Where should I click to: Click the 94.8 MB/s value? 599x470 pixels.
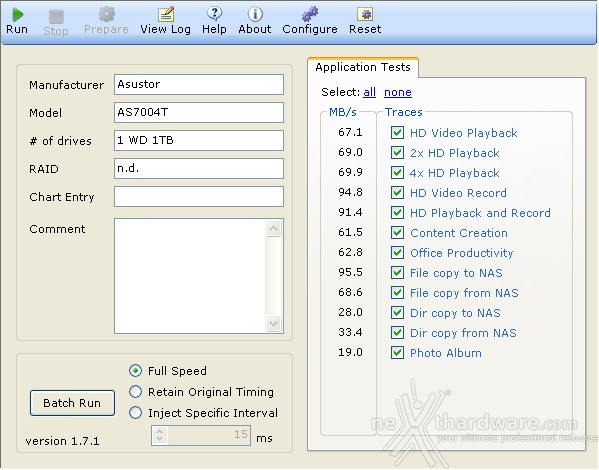coord(350,193)
